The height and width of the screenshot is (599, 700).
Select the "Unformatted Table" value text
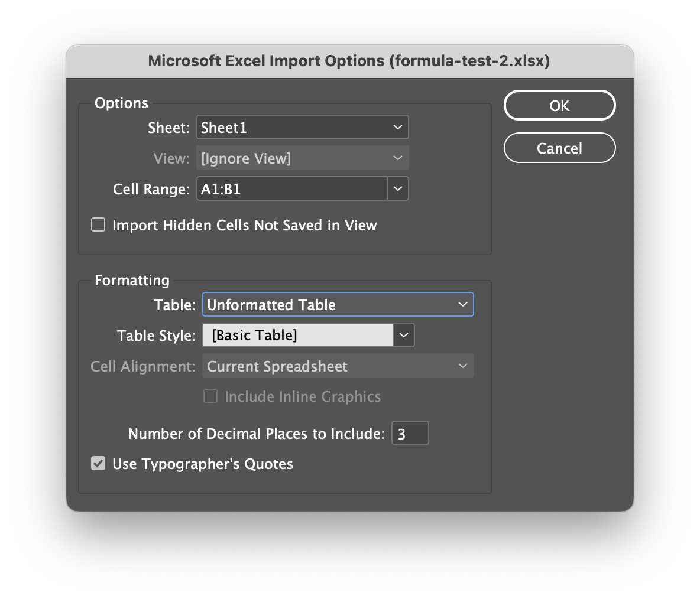tap(266, 304)
